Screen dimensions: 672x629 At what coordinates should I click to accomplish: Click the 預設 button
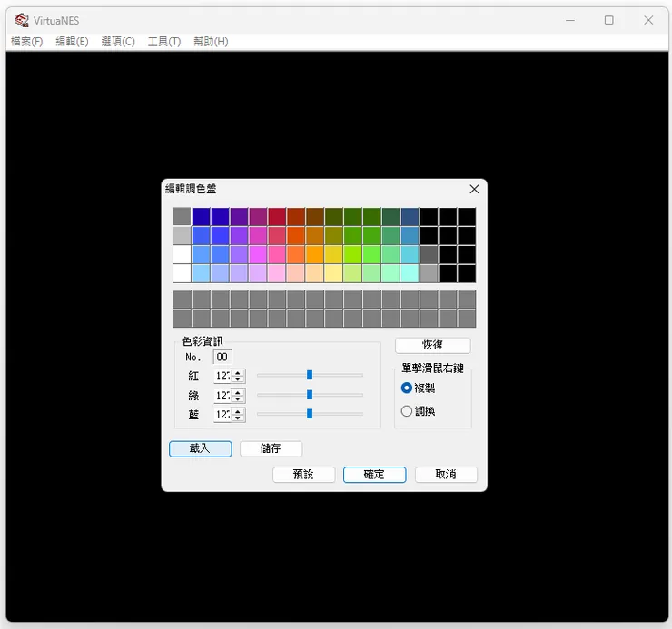(x=303, y=475)
